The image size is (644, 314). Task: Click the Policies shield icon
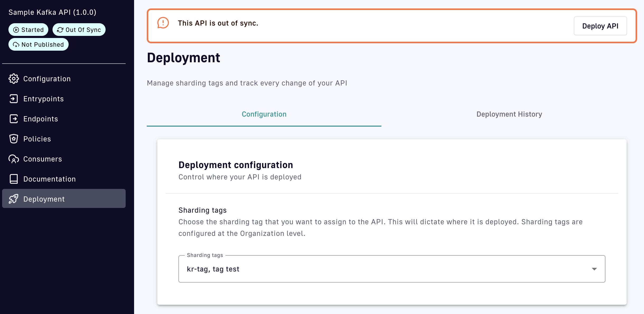pyautogui.click(x=14, y=139)
